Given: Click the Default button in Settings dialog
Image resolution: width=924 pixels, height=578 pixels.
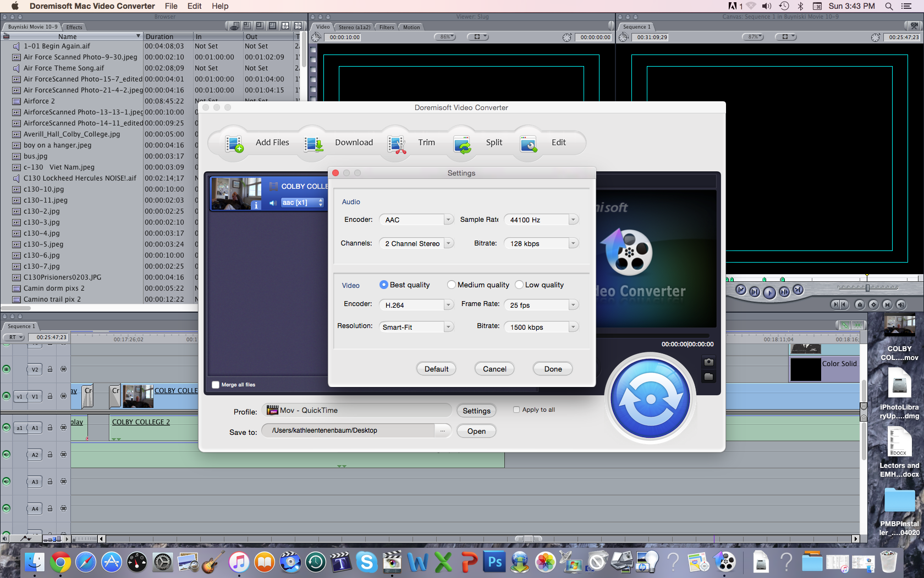Looking at the screenshot, I should click(x=436, y=369).
